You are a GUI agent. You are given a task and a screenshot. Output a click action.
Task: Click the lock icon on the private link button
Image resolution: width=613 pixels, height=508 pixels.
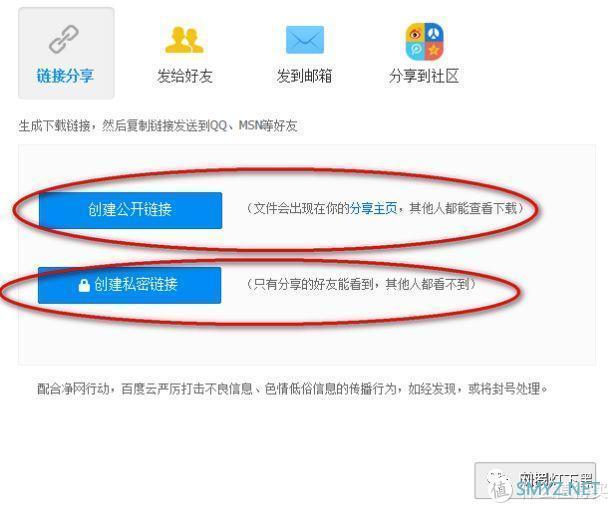(84, 285)
